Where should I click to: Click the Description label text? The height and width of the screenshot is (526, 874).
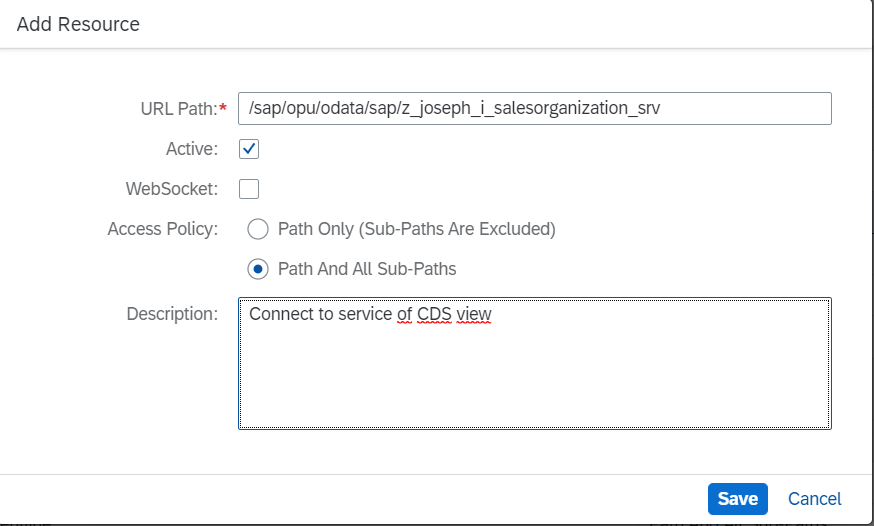point(171,314)
